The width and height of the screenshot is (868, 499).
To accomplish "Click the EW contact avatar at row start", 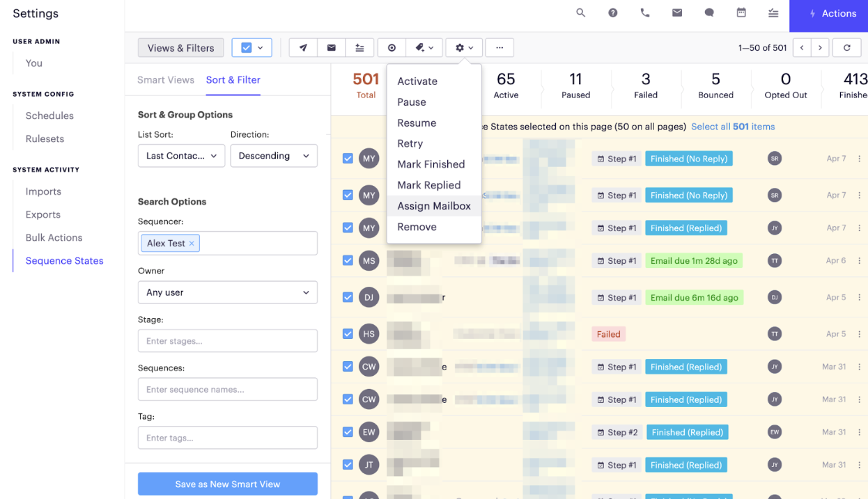I will click(369, 432).
